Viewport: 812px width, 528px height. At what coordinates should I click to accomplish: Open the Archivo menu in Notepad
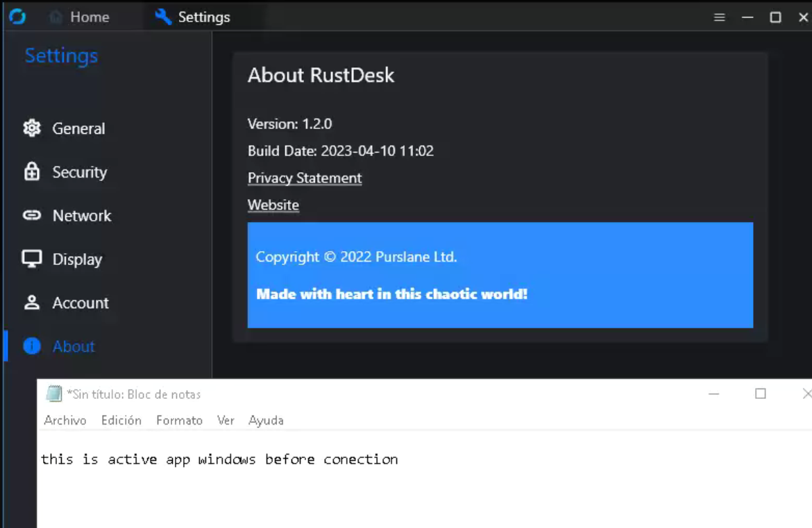(x=65, y=420)
